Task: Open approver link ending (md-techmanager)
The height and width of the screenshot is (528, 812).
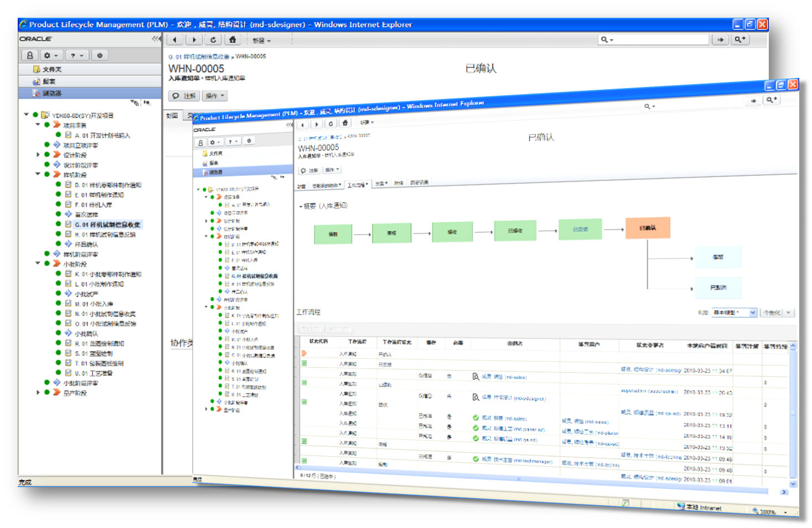Action: [x=517, y=460]
